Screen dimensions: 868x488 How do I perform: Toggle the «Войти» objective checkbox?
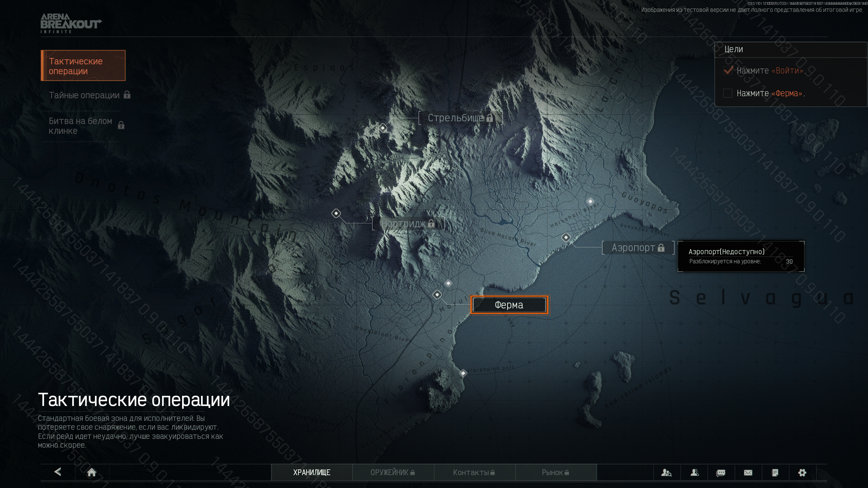coord(728,70)
